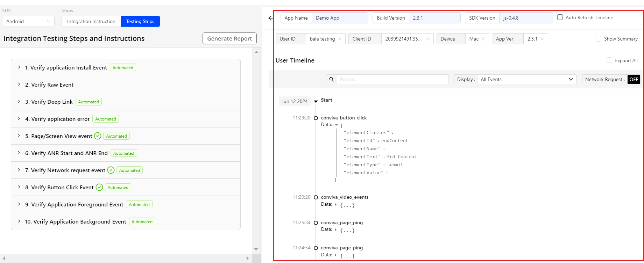Click timeline marker for conviva_video_events
The image size is (644, 263).
pyautogui.click(x=316, y=197)
